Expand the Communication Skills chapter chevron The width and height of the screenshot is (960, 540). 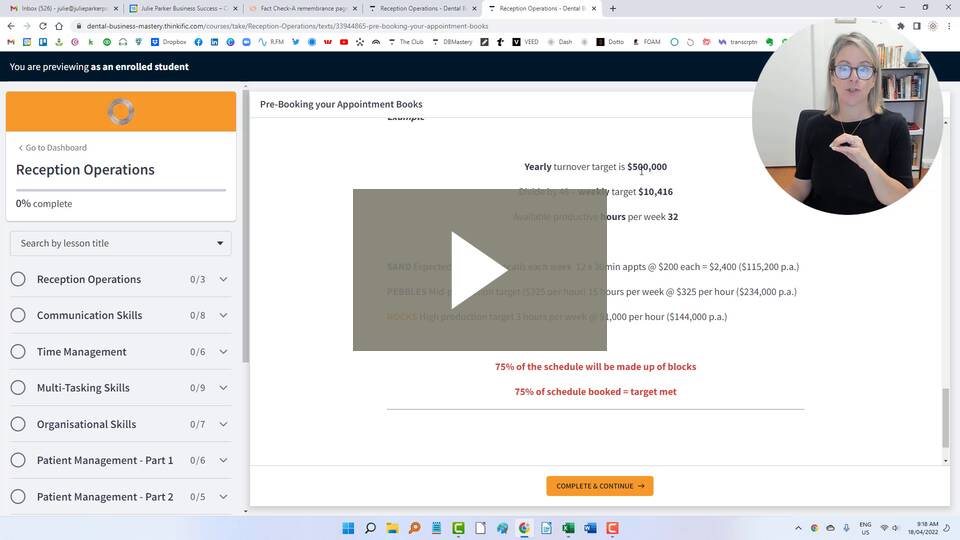223,315
